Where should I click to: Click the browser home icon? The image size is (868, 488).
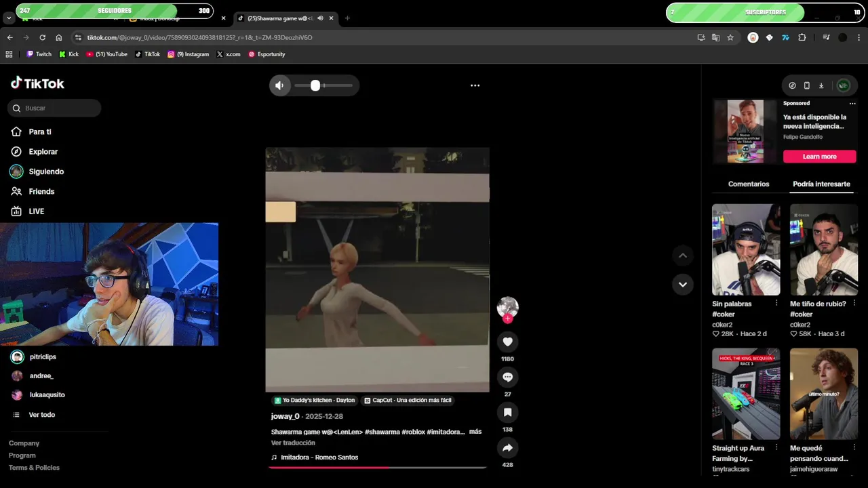point(59,37)
